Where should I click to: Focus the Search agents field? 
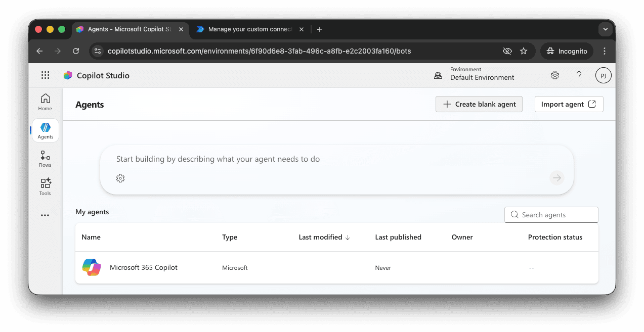(551, 215)
